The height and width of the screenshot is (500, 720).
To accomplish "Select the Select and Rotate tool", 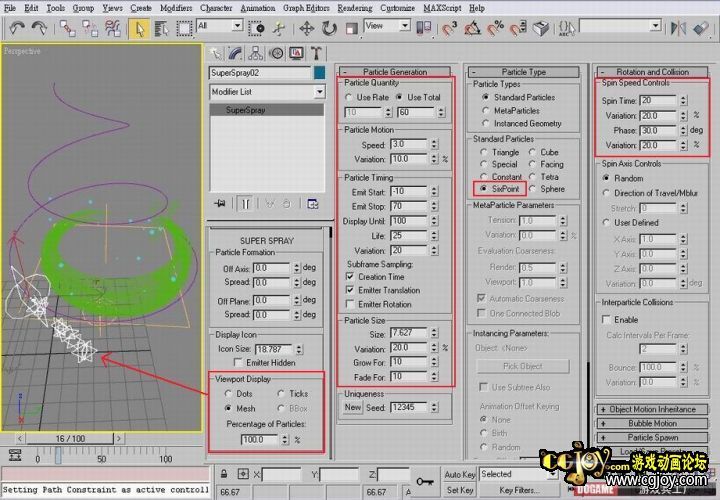I will 329,28.
